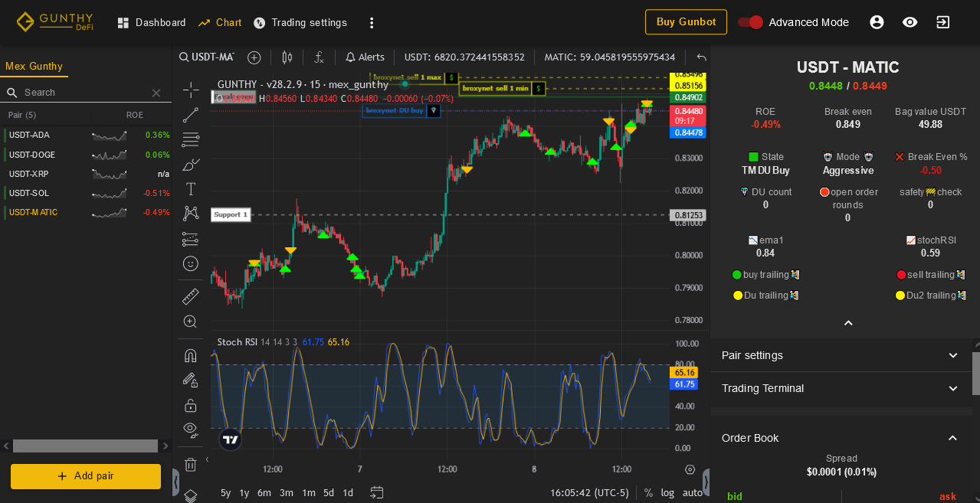The image size is (980, 503).
Task: Activate the zoom in tool
Action: coord(191,322)
